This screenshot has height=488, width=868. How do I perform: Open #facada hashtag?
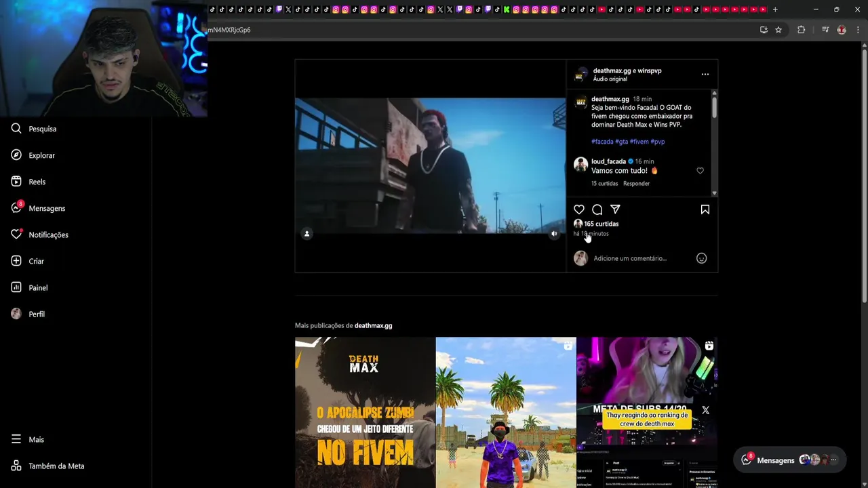(x=602, y=142)
